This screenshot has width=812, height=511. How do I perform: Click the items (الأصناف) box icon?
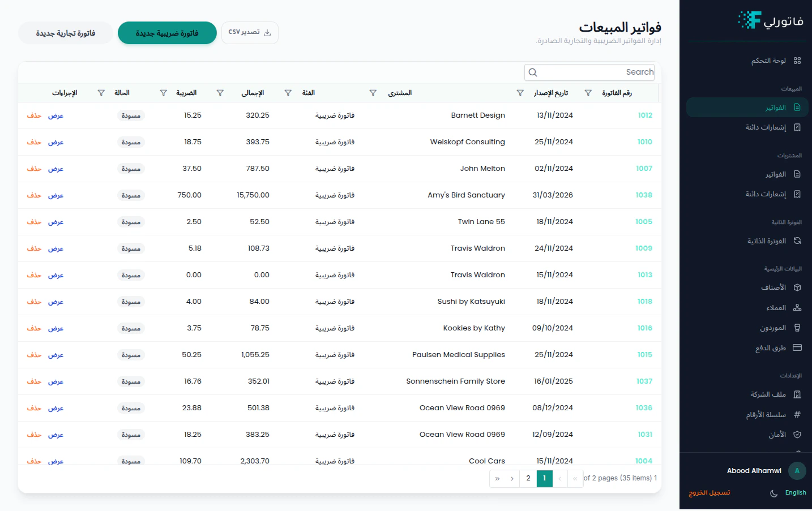[797, 287]
